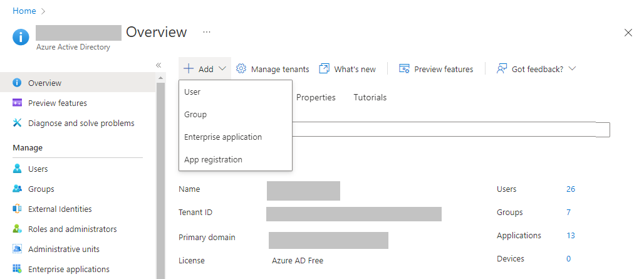Click the blue info icon beside Overview title
Viewport: 644px width, 279px height.
(21, 38)
